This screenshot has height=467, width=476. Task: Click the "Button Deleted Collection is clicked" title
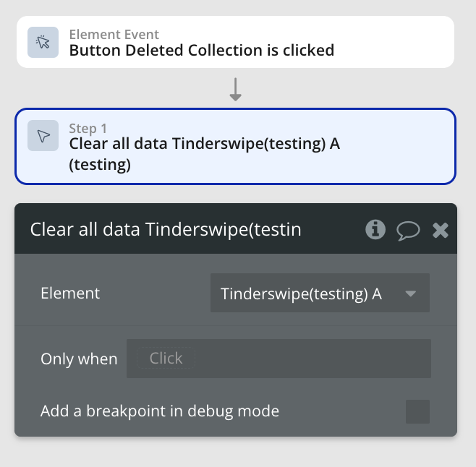(202, 50)
